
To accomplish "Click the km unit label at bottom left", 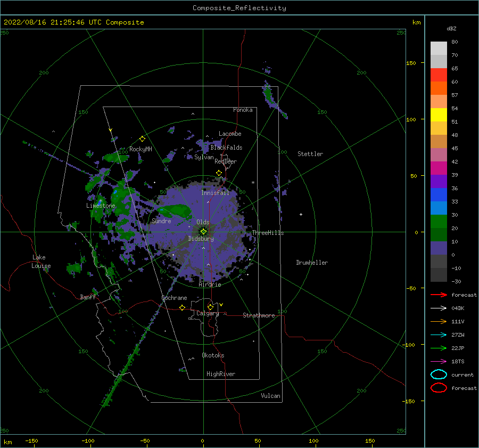I will (7, 442).
